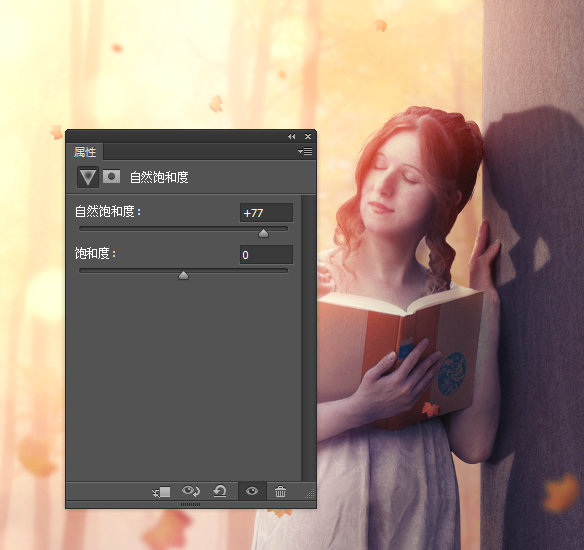584x550 pixels.
Task: Click the bottom panel gripper handle
Action: (190, 505)
